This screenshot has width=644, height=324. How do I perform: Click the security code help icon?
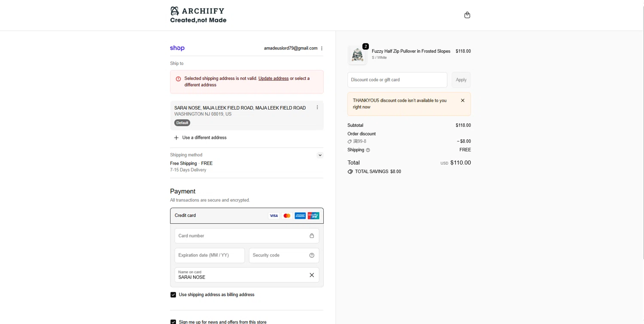(312, 255)
